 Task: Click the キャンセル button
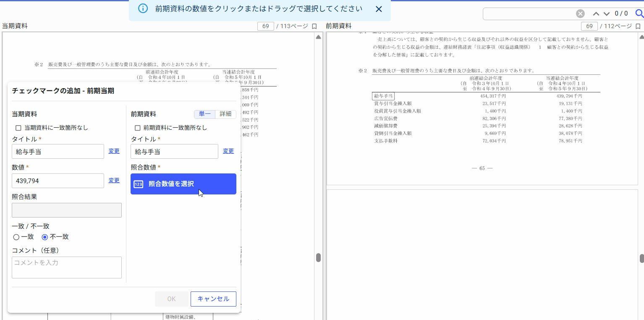point(213,299)
